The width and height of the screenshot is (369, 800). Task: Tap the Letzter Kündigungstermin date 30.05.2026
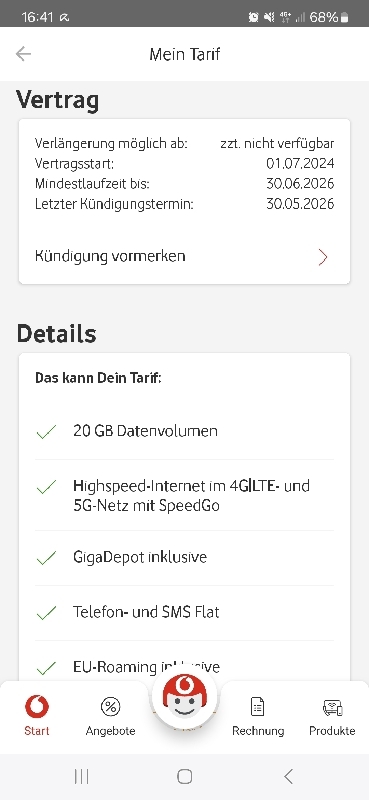[300, 204]
